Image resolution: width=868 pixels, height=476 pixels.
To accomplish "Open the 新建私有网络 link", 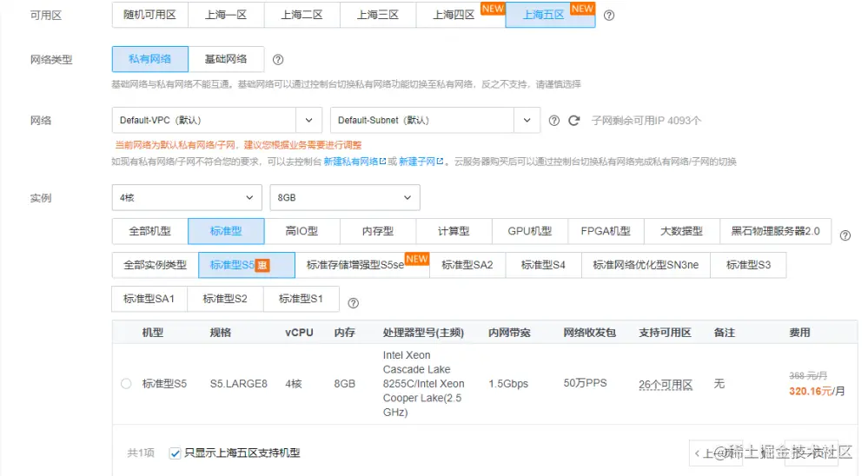I will (354, 162).
